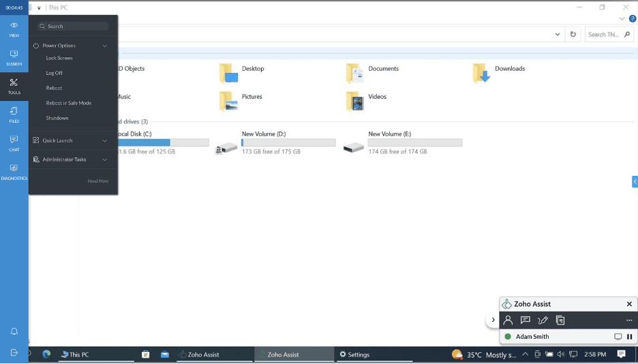The height and width of the screenshot is (364, 638).
Task: Click New Volume (E:) usage bar
Action: pyautogui.click(x=415, y=142)
